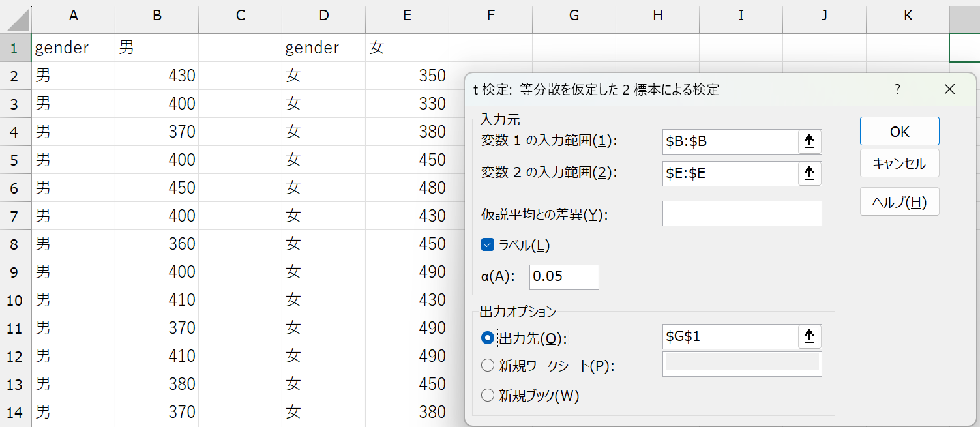
Task: Select the 新規ワークシート radio option
Action: (x=487, y=366)
